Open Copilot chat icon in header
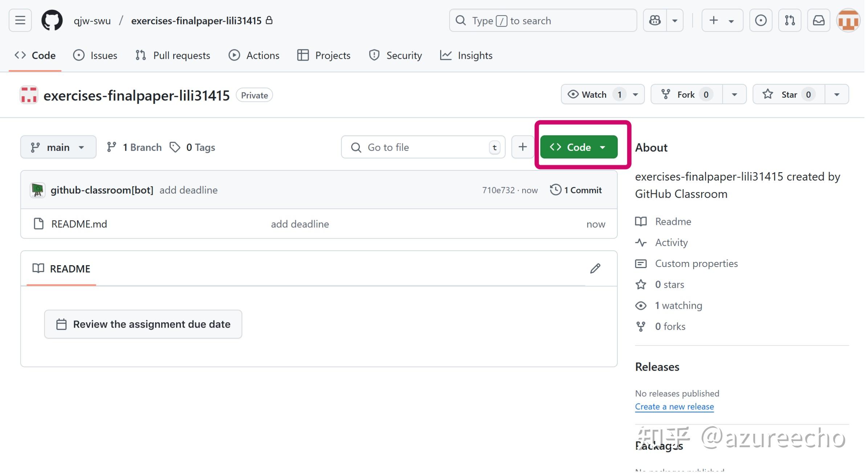 pyautogui.click(x=655, y=20)
